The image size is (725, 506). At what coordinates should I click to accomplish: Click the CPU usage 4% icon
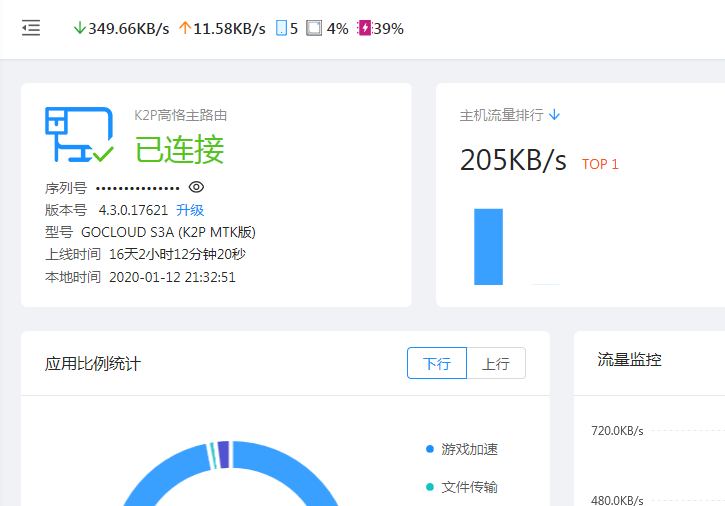pyautogui.click(x=314, y=29)
